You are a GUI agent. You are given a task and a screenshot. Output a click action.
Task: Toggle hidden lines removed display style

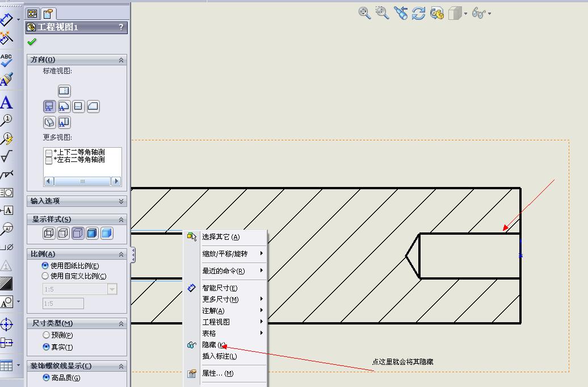tap(78, 234)
